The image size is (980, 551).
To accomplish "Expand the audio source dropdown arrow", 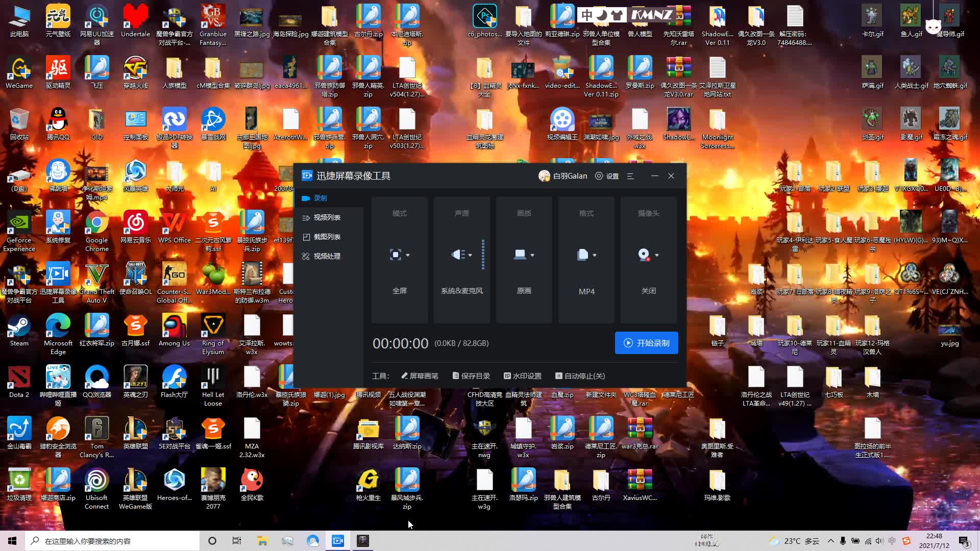I will 470,255.
